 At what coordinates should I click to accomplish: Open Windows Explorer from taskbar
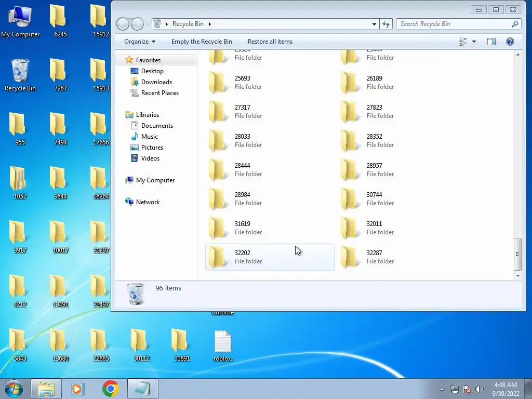(x=46, y=389)
